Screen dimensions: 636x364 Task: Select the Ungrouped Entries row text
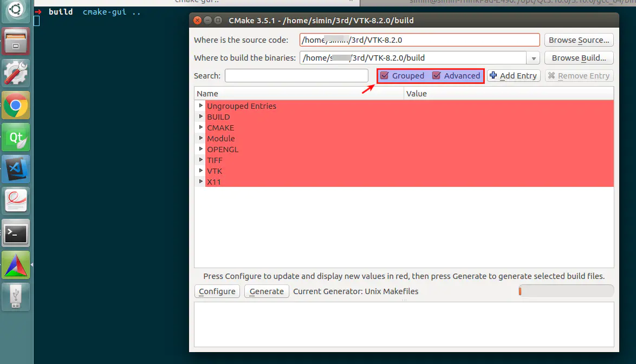pos(241,106)
